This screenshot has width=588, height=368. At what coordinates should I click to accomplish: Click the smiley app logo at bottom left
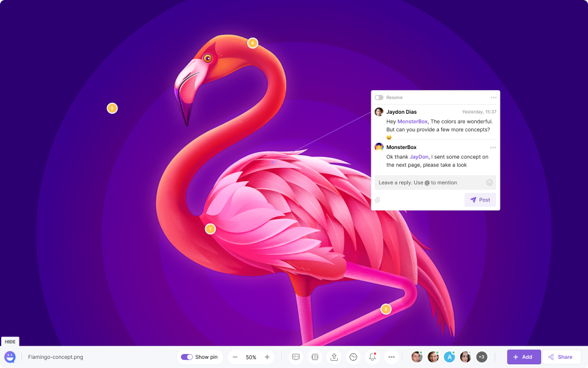(10, 357)
